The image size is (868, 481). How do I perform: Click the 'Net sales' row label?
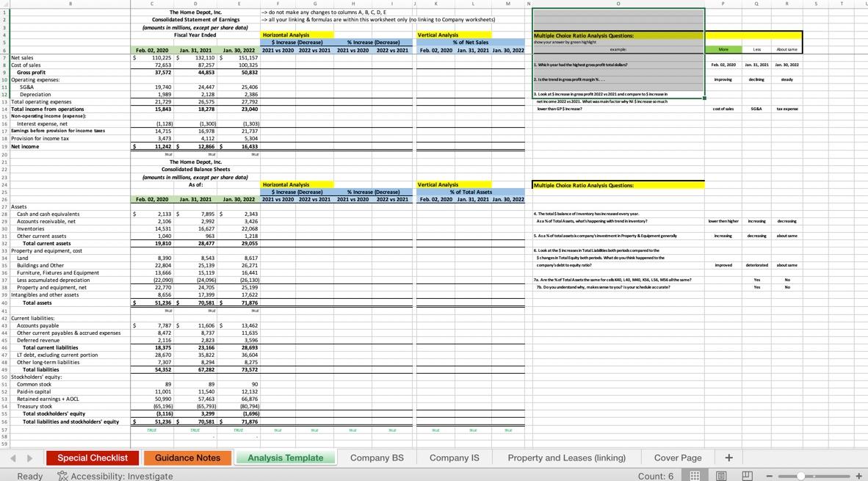(22, 57)
